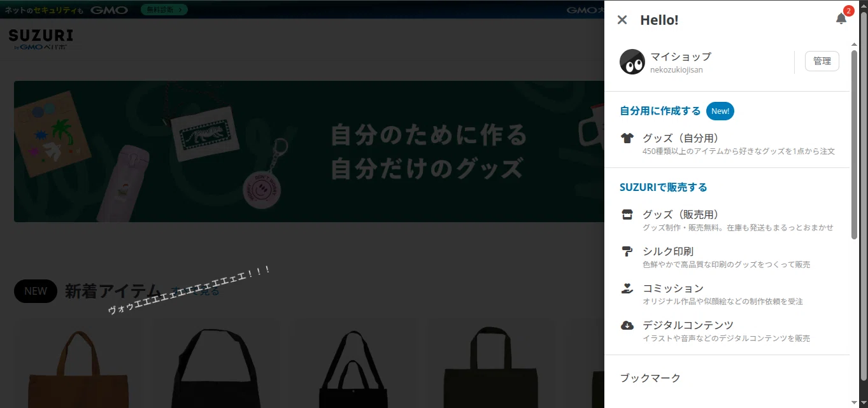Click the SUZURI logo in header
This screenshot has width=868, height=408.
(41, 39)
